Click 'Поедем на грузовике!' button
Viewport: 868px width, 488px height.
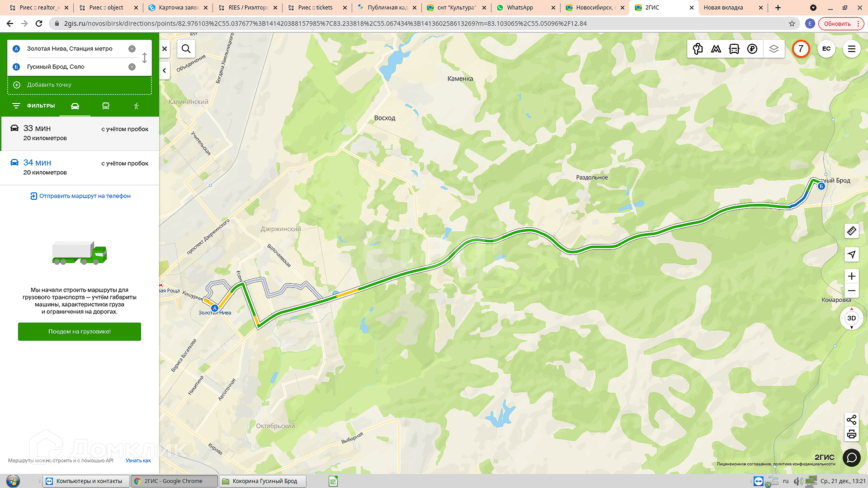[80, 332]
